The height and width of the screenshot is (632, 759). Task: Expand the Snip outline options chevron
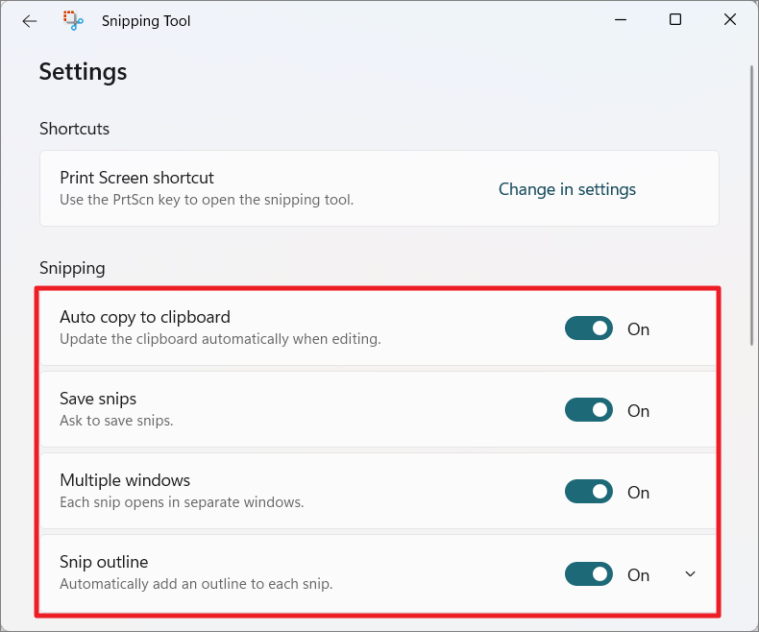click(x=690, y=574)
